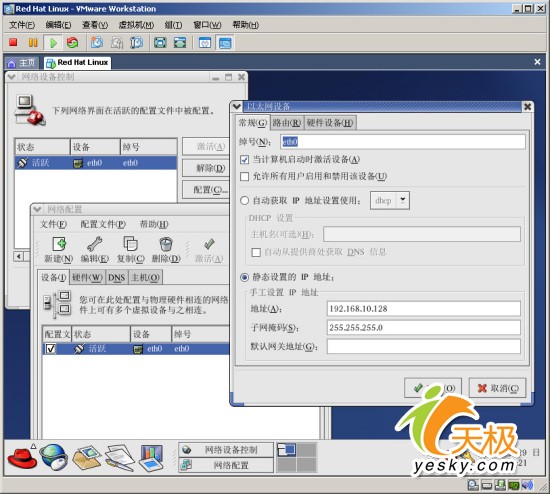Click 网络设备控制 taskbar button

coord(226,449)
